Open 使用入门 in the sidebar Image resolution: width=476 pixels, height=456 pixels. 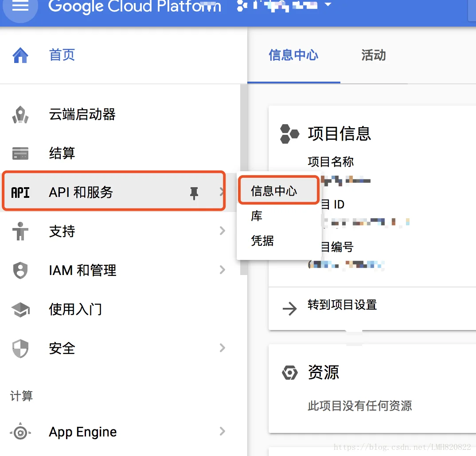[x=75, y=309]
